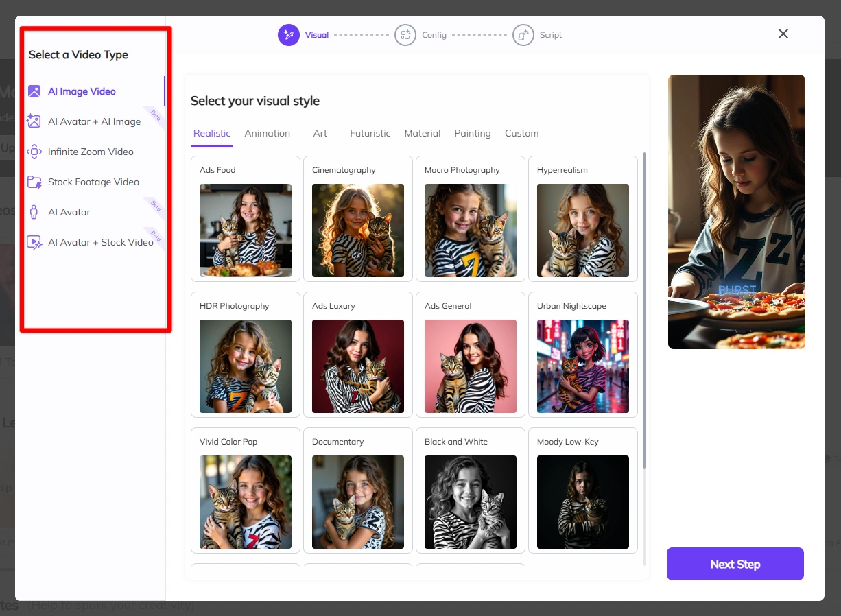The height and width of the screenshot is (616, 841).
Task: Click the style list vertical scrollbar
Action: pyautogui.click(x=645, y=311)
